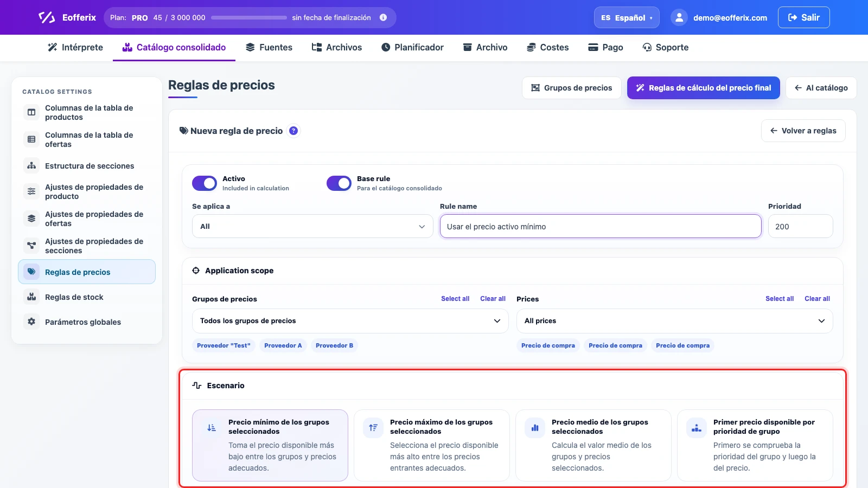
Task: Click the section property settings icon
Action: click(x=31, y=246)
